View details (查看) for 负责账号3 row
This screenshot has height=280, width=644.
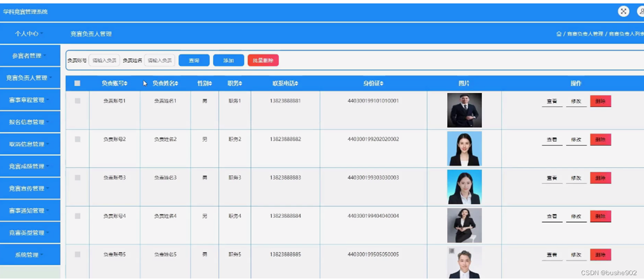[x=551, y=178]
